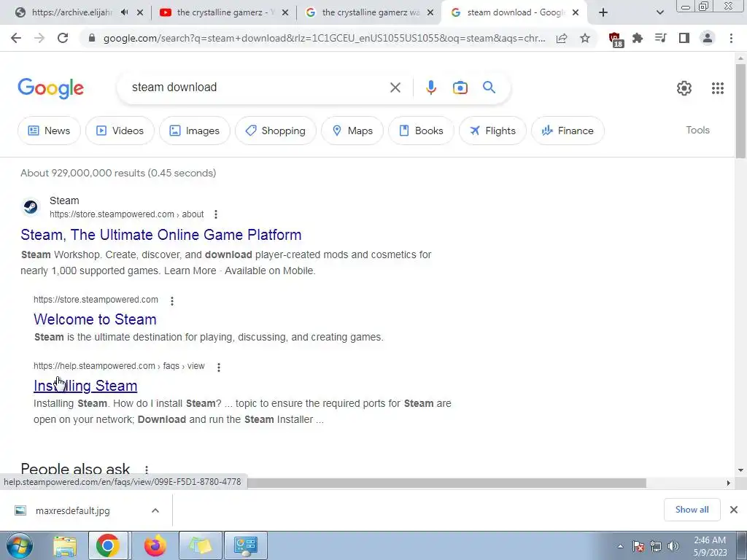Close the downloads bar
The height and width of the screenshot is (560, 747).
click(734, 510)
